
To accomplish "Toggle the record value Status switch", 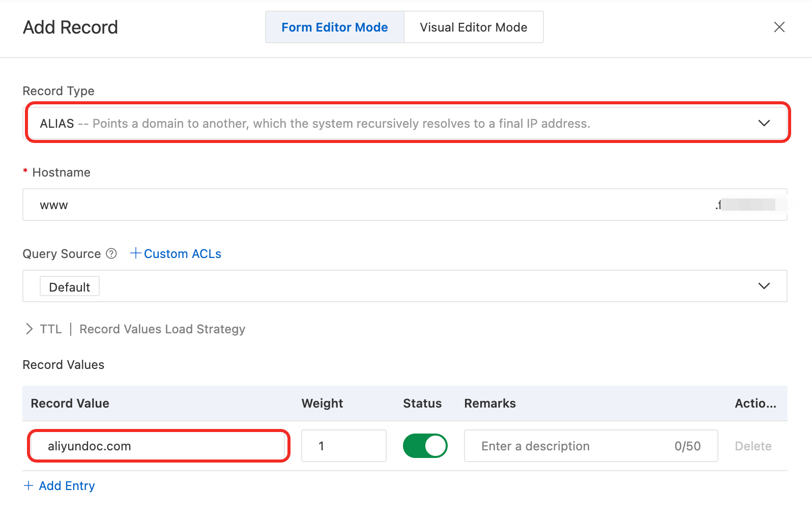I will pyautogui.click(x=425, y=446).
